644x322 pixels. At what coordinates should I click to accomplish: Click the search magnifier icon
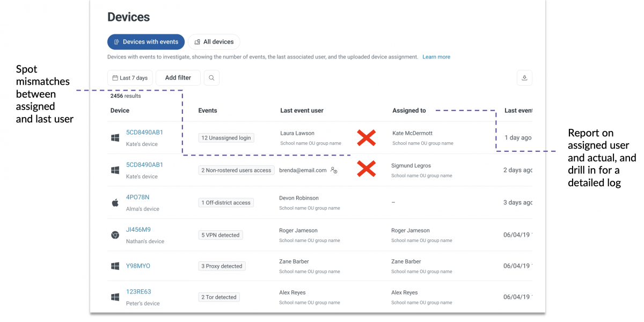tap(211, 78)
